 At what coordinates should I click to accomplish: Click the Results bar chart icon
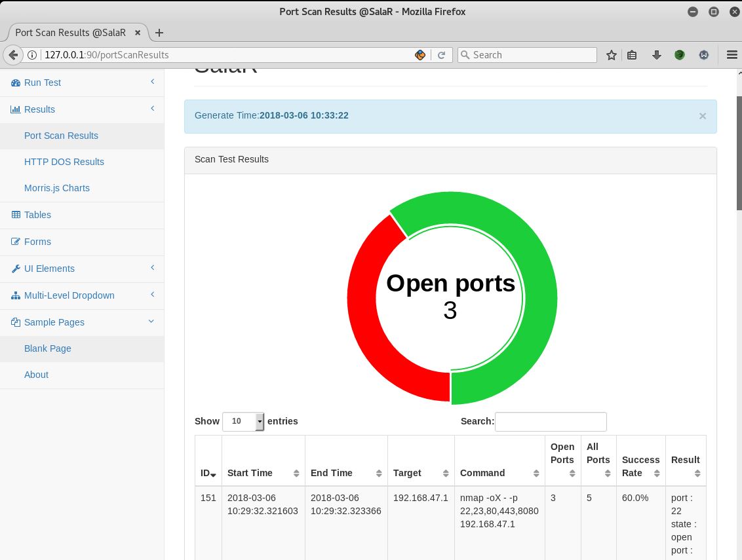[x=16, y=110]
